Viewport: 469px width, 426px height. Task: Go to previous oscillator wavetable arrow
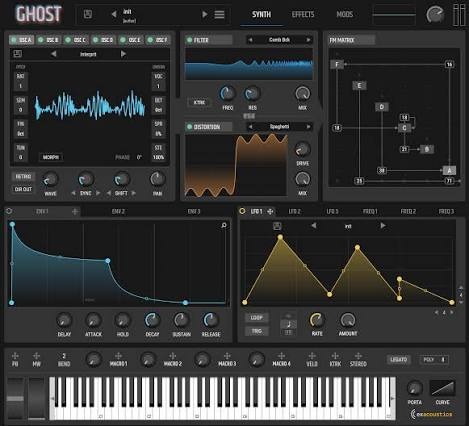click(x=54, y=54)
